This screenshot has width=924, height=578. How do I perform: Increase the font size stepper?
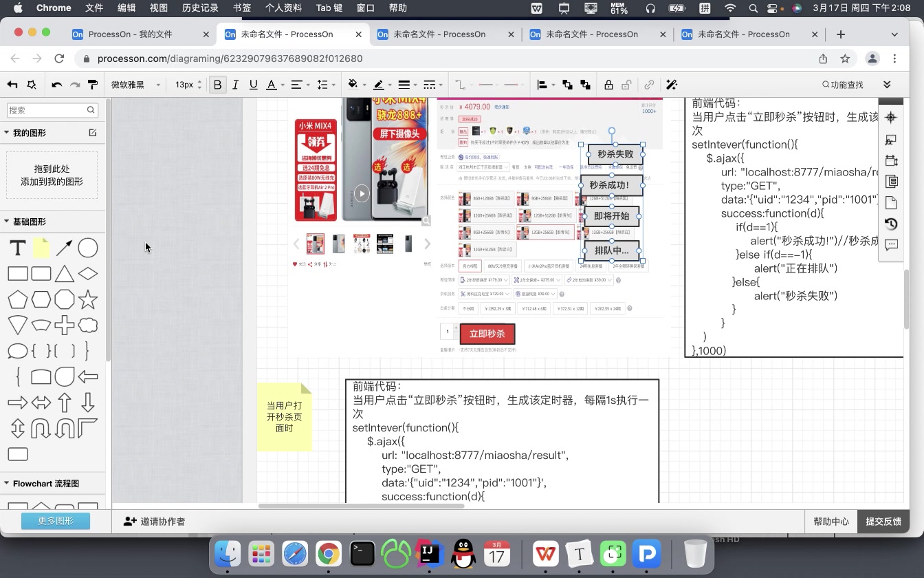199,82
